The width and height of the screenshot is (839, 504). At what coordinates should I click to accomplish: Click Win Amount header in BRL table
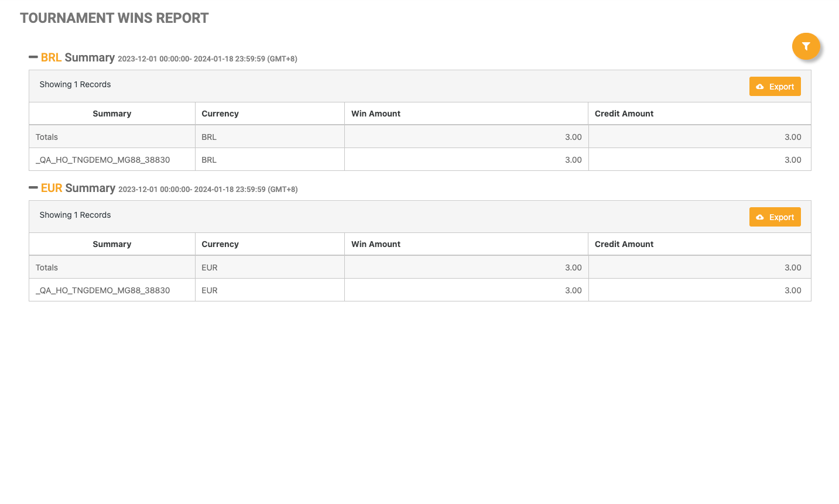(376, 114)
